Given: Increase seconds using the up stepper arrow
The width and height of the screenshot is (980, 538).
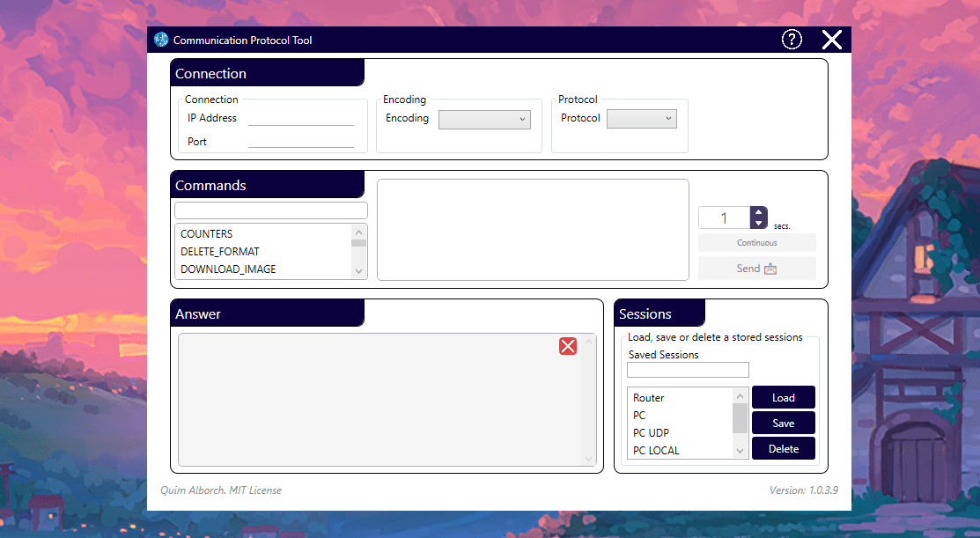Looking at the screenshot, I should 757,212.
